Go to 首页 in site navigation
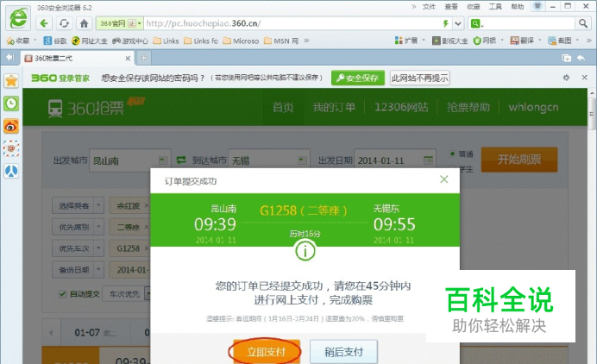597x364 pixels. pos(283,107)
